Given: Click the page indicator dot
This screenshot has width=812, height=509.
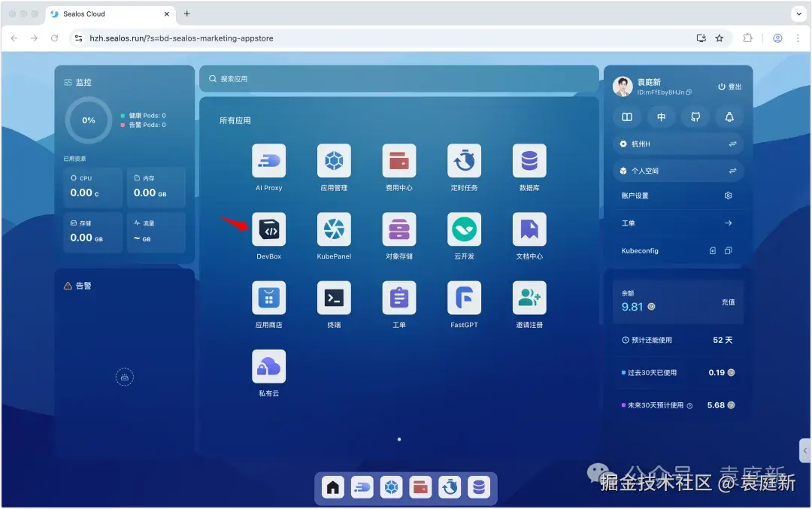Looking at the screenshot, I should 398,440.
